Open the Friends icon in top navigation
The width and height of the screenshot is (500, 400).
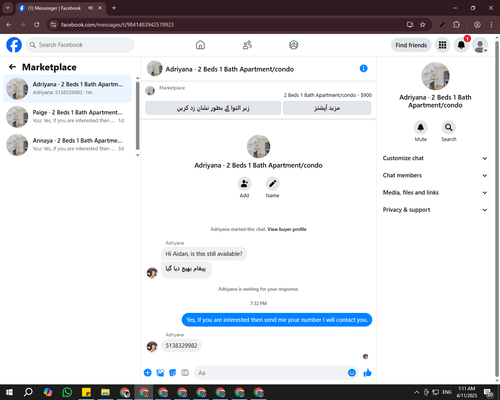tap(247, 45)
